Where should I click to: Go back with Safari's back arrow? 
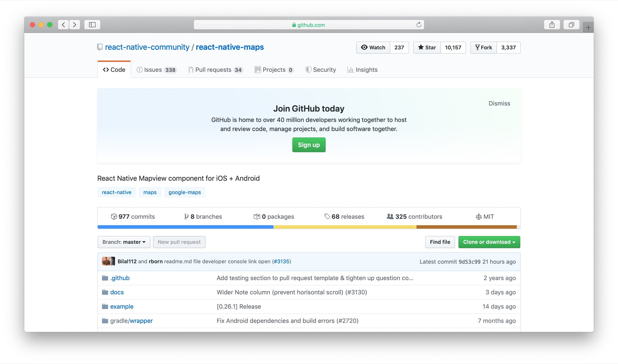(x=64, y=25)
